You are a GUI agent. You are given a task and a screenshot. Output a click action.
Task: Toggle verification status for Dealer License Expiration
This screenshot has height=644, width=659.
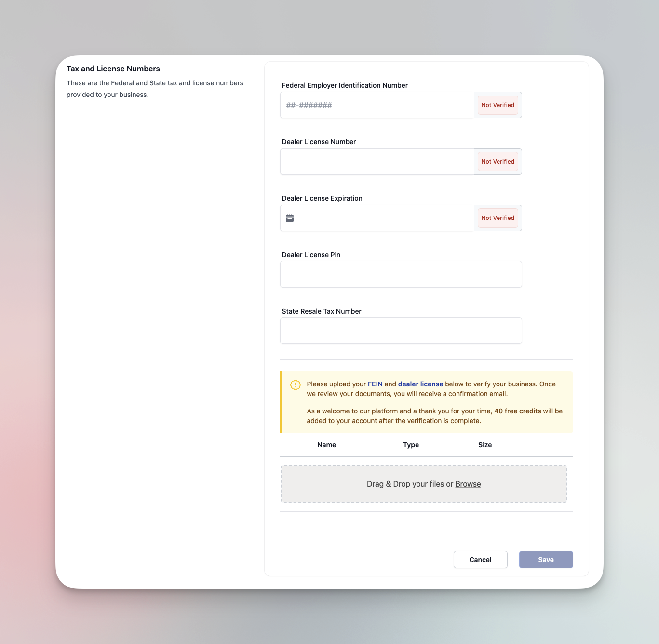pyautogui.click(x=498, y=218)
